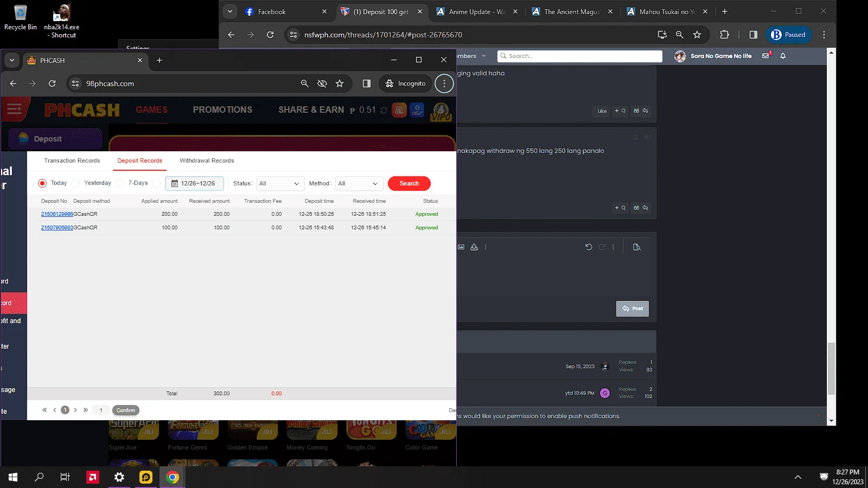The width and height of the screenshot is (868, 488).
Task: Open the blue withdraw icon in PHCASH header
Action: pos(417,110)
